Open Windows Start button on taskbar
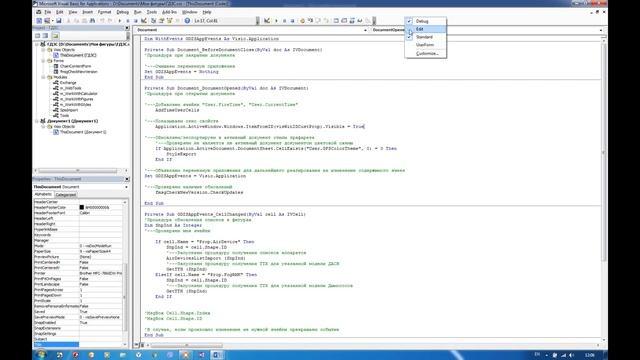640x360 pixels. pos(41,355)
